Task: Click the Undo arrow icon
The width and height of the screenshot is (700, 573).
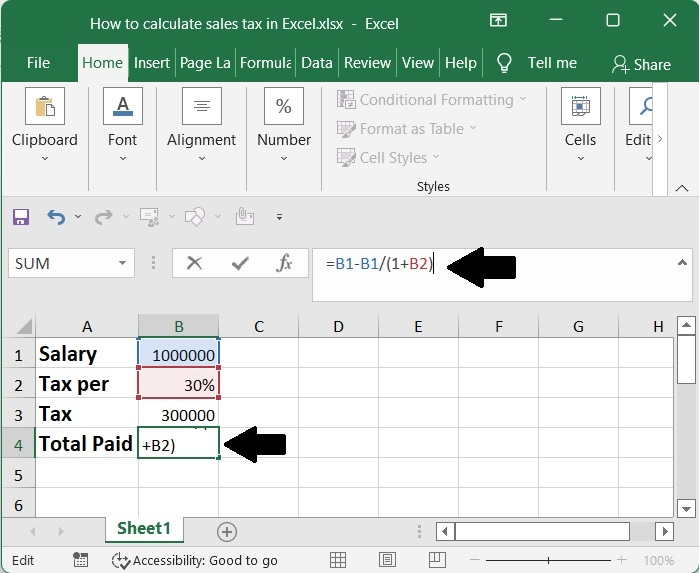Action: 56,217
